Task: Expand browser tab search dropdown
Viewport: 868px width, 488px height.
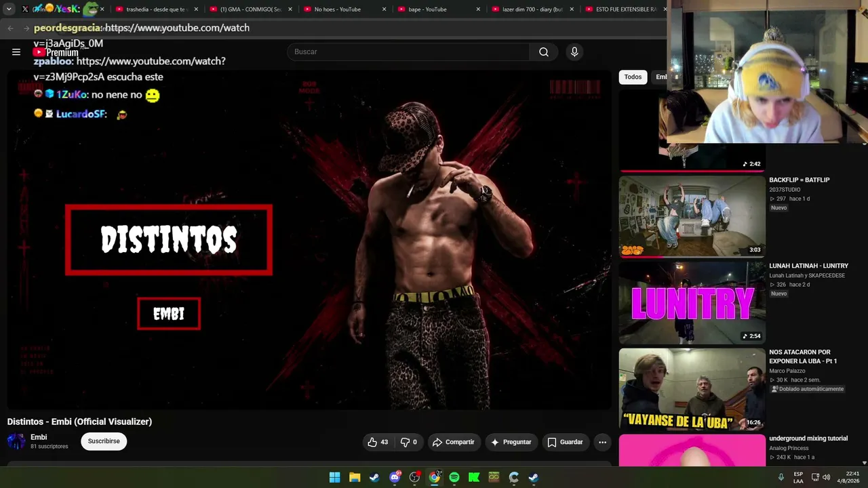Action: pos(9,9)
